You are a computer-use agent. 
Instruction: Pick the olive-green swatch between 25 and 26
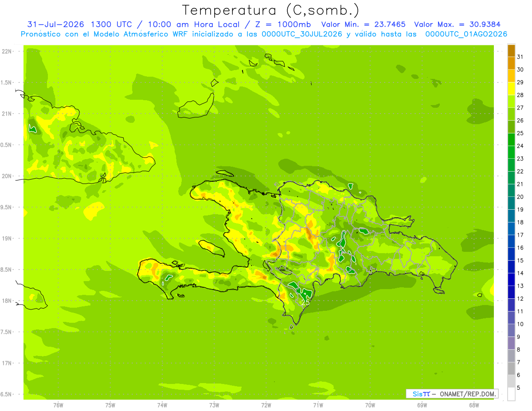pyautogui.click(x=511, y=127)
